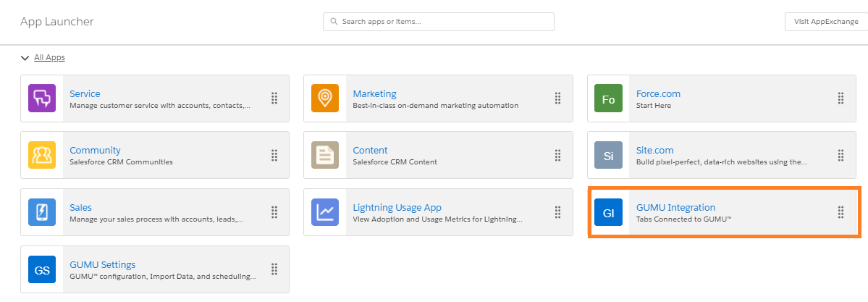Image resolution: width=868 pixels, height=302 pixels.
Task: Click the drag handle on the Service tile
Action: coord(274,98)
